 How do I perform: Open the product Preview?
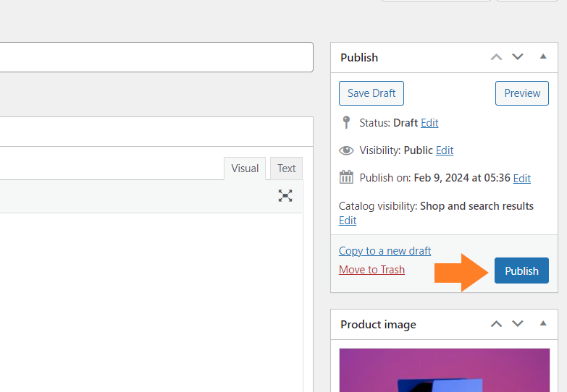point(522,93)
